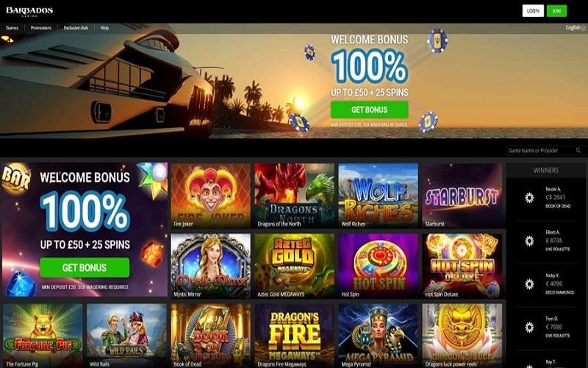Click the sun icon beside Tom D.
Viewport: 588px width, 368px height.
(x=529, y=327)
